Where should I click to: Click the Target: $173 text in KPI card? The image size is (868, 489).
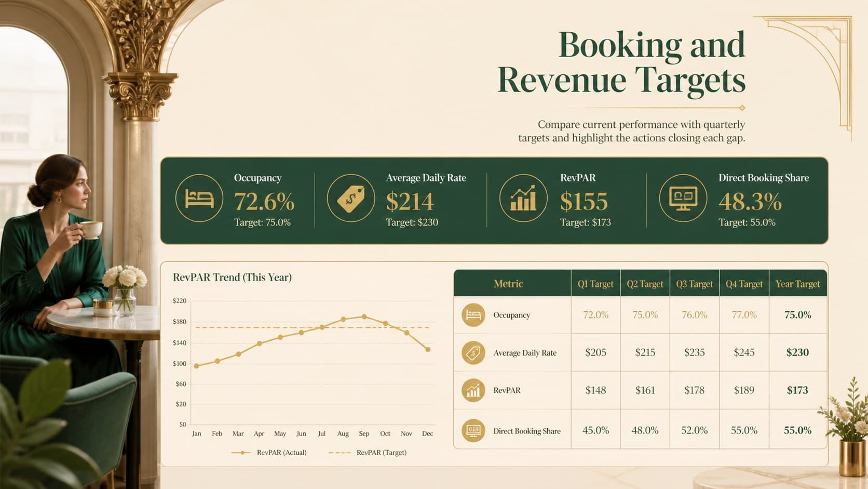coord(586,222)
